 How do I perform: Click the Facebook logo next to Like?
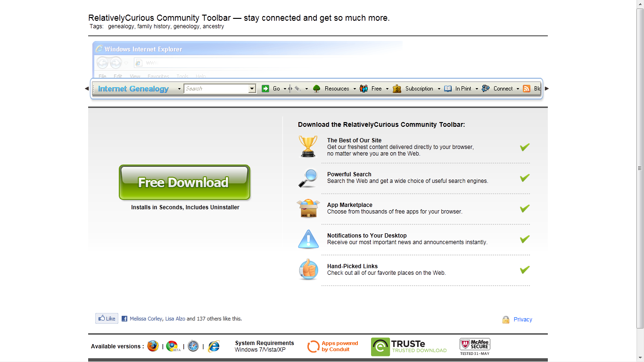coord(124,319)
